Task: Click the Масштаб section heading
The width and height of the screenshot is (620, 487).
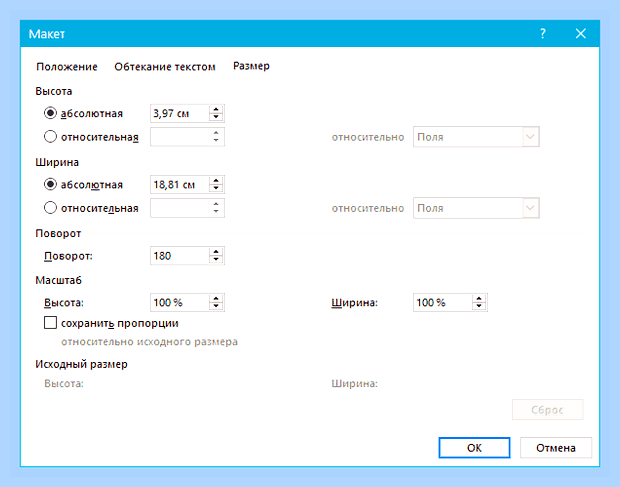Action: [x=59, y=280]
